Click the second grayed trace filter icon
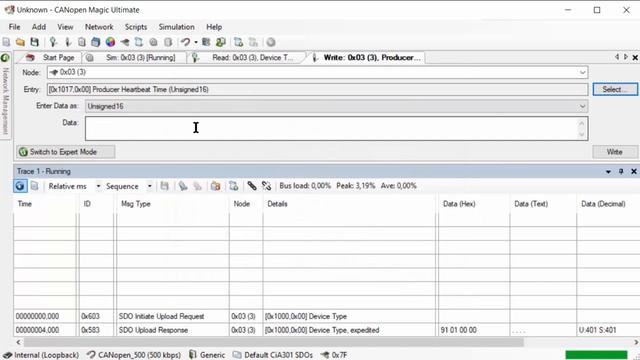Screen dimensions: 640x360 [x=198, y=186]
